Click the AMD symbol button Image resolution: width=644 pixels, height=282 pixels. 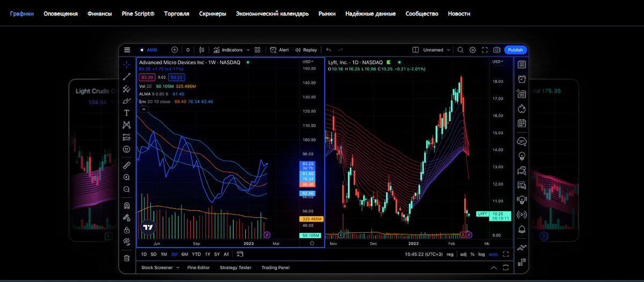(x=149, y=50)
